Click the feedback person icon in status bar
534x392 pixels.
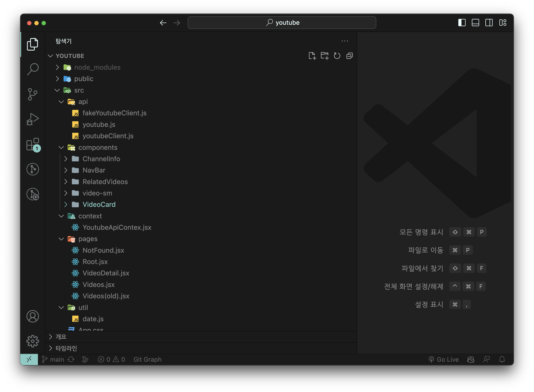[486, 360]
